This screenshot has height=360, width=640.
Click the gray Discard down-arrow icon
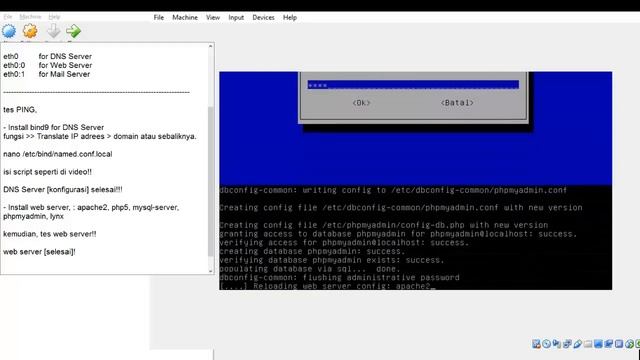click(x=53, y=31)
